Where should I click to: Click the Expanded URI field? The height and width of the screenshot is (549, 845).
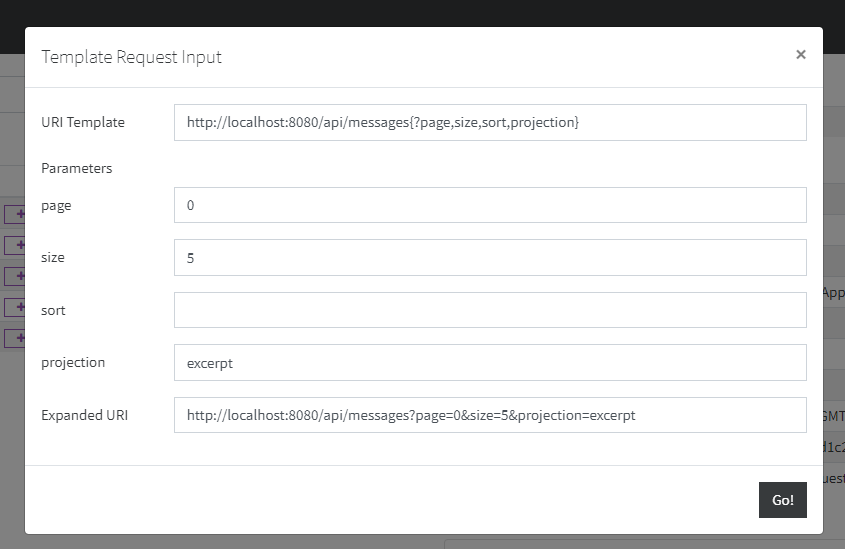[x=490, y=415]
